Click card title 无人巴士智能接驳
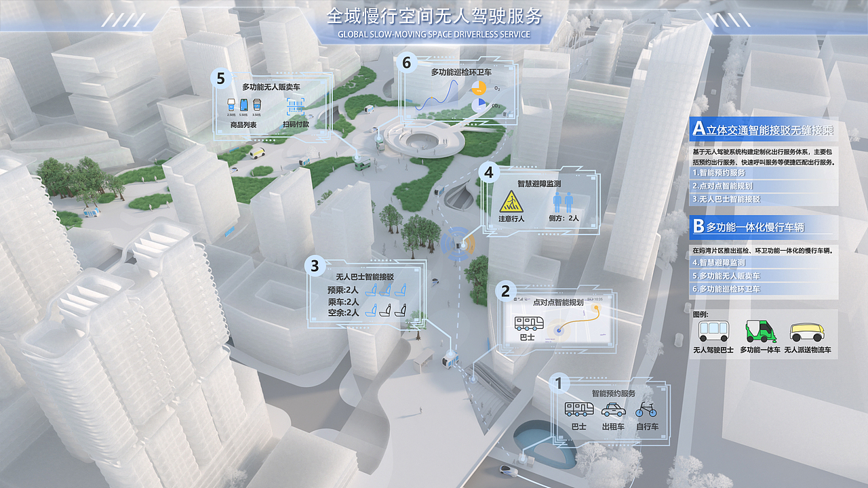The image size is (868, 488). click(x=365, y=277)
